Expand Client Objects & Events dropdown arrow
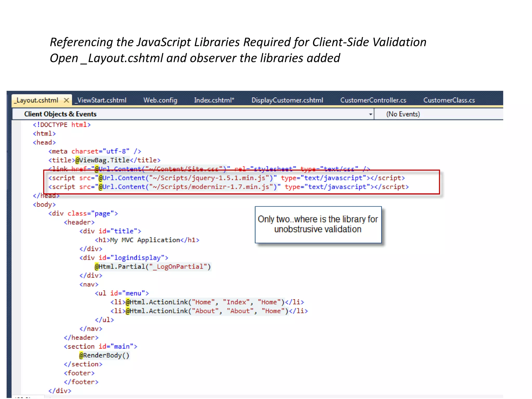 [x=370, y=114]
